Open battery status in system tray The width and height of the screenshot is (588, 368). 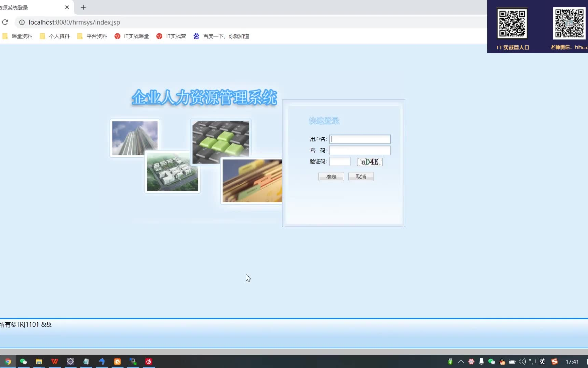(512, 362)
